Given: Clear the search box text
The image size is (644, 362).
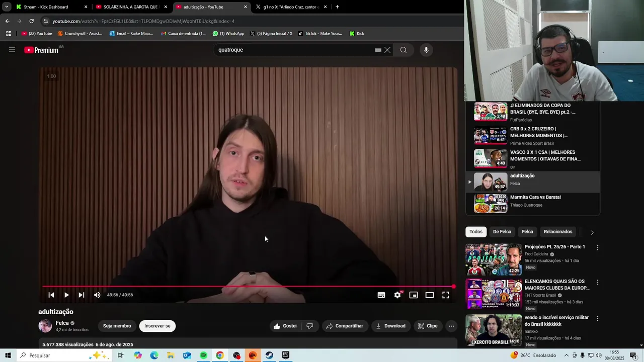Looking at the screenshot, I should click(387, 50).
